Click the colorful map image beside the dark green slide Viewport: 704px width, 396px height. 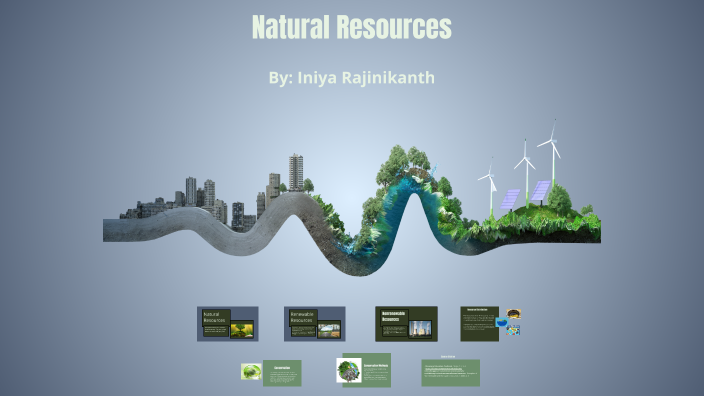(x=513, y=330)
